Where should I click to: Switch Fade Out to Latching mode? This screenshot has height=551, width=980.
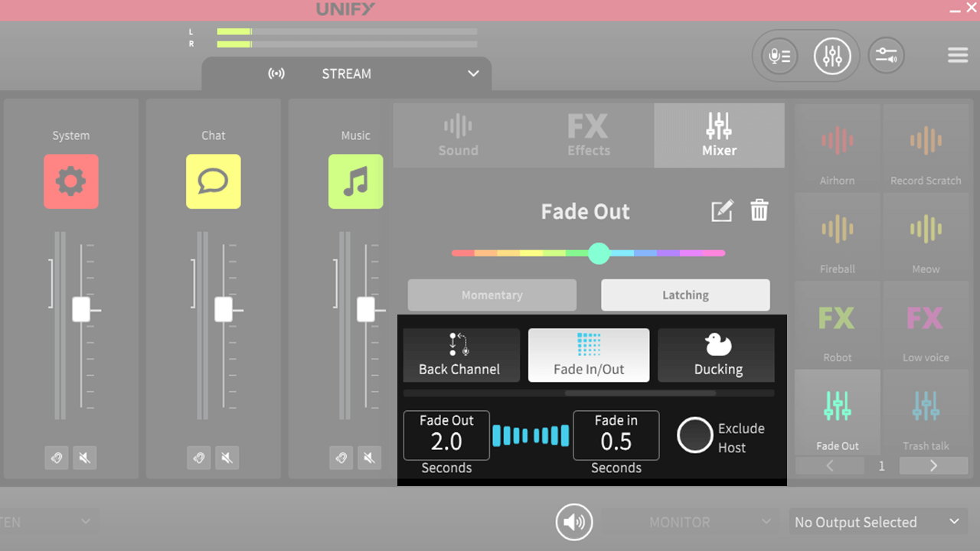click(685, 295)
